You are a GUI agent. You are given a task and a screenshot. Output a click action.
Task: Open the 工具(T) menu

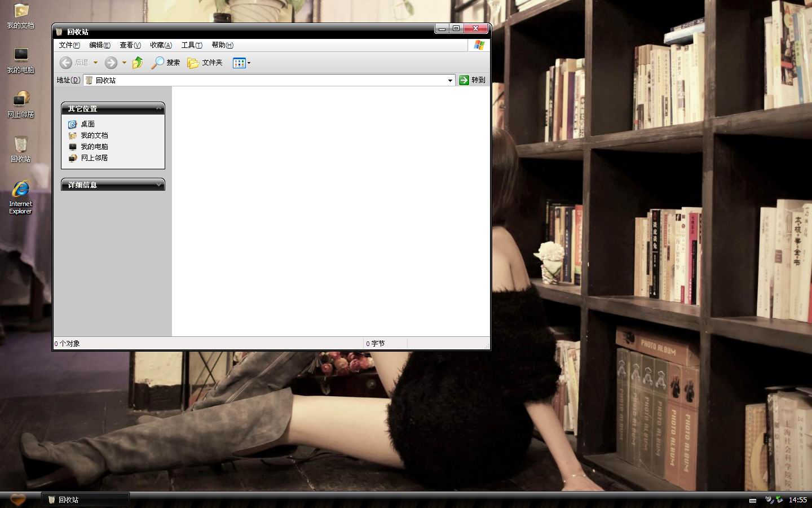coord(192,45)
